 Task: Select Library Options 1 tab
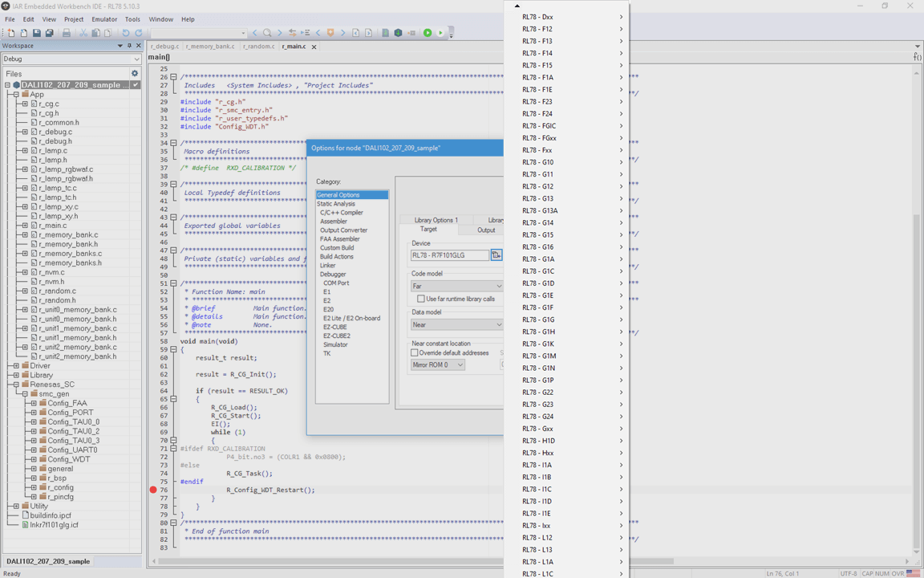[436, 220]
